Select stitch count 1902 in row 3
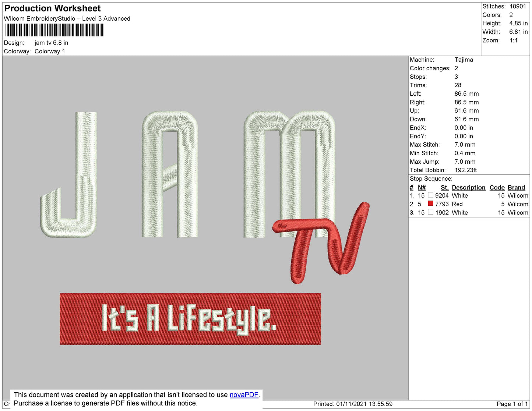Screen dimensions: 532x411 click(442, 213)
